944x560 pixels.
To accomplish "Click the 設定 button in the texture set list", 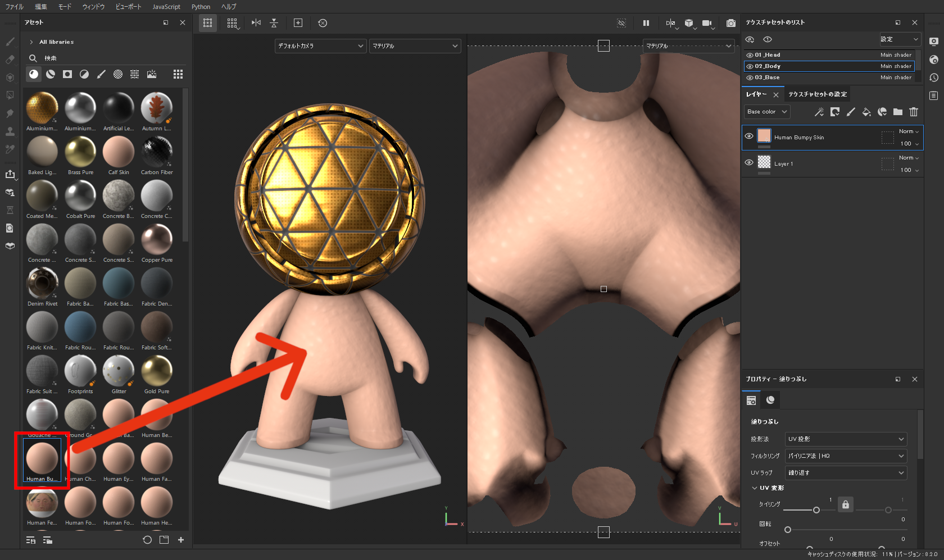I will pyautogui.click(x=900, y=39).
